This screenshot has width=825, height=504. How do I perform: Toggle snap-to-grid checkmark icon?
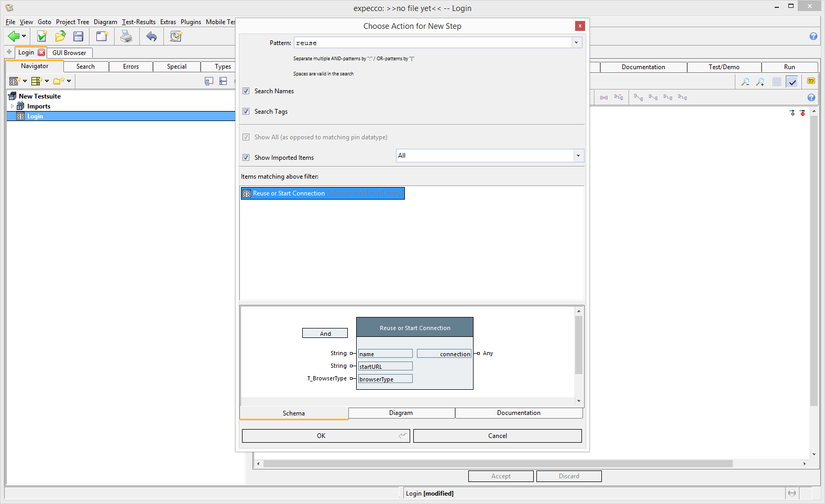[792, 82]
